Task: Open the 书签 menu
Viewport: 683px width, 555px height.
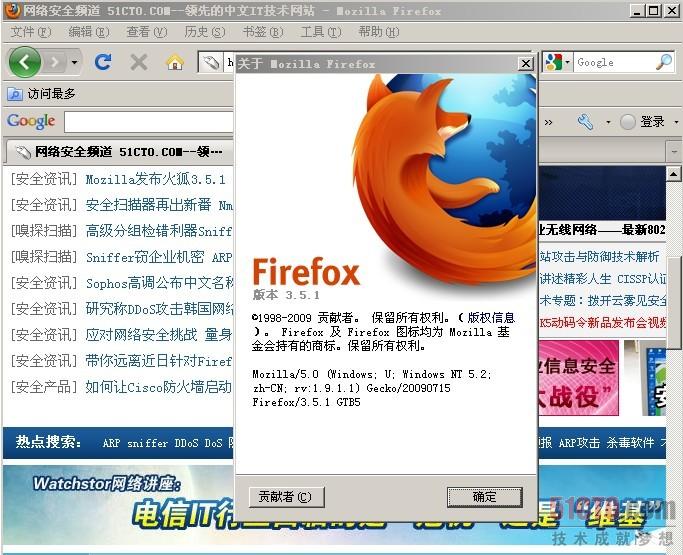Action: [x=262, y=32]
